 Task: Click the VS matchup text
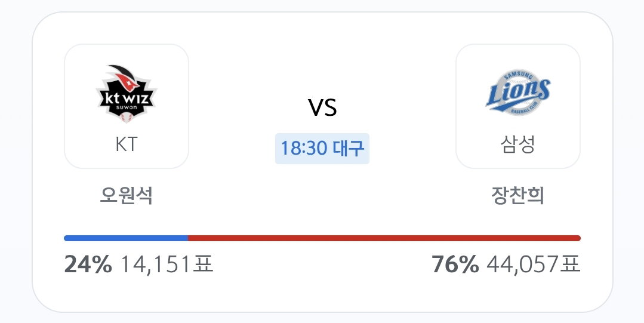click(322, 107)
